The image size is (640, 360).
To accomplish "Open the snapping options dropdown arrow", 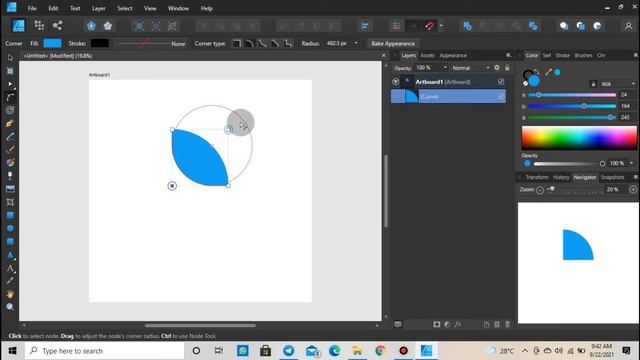I will [441, 26].
